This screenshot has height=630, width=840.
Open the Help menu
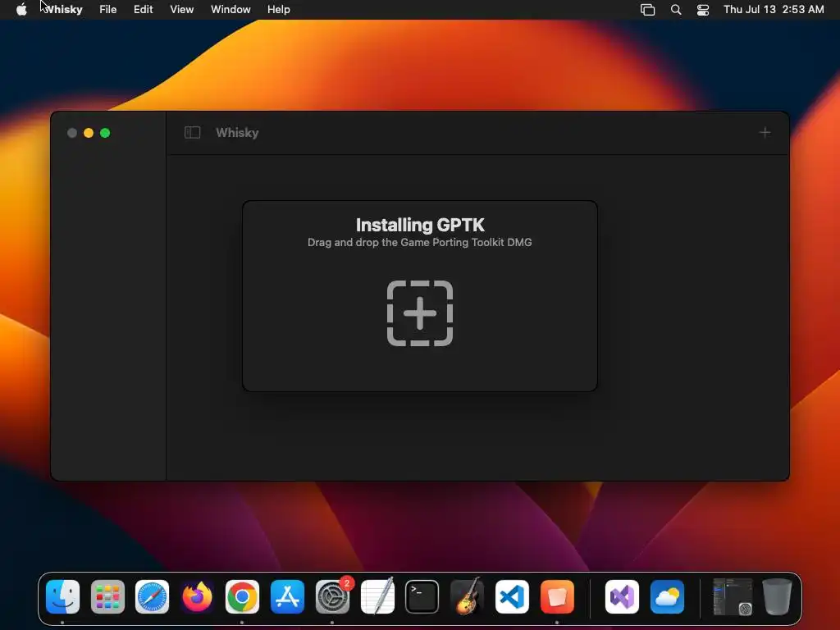pyautogui.click(x=279, y=10)
